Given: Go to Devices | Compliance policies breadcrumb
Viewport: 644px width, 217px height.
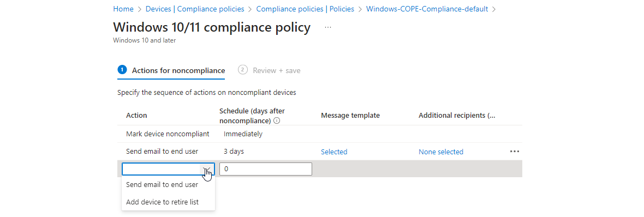Looking at the screenshot, I should tap(195, 9).
